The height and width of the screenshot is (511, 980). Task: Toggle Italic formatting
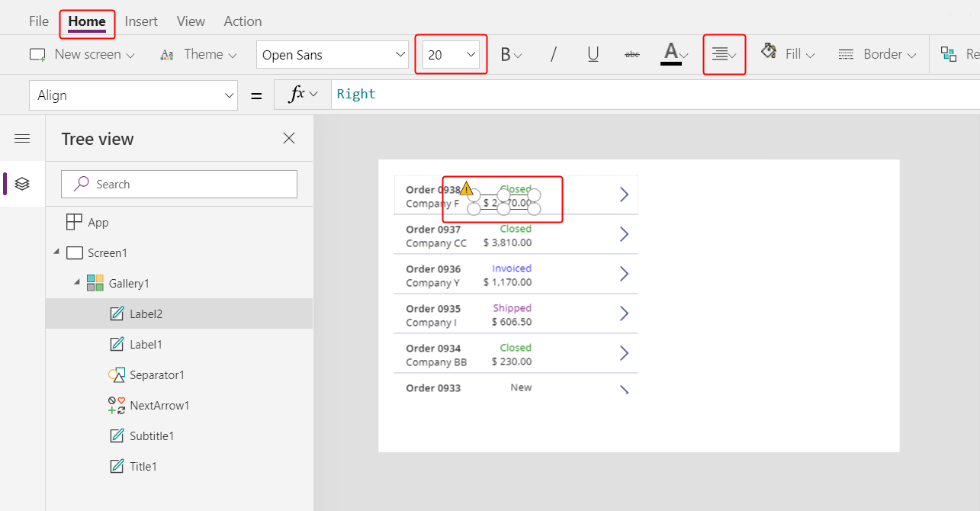point(554,55)
